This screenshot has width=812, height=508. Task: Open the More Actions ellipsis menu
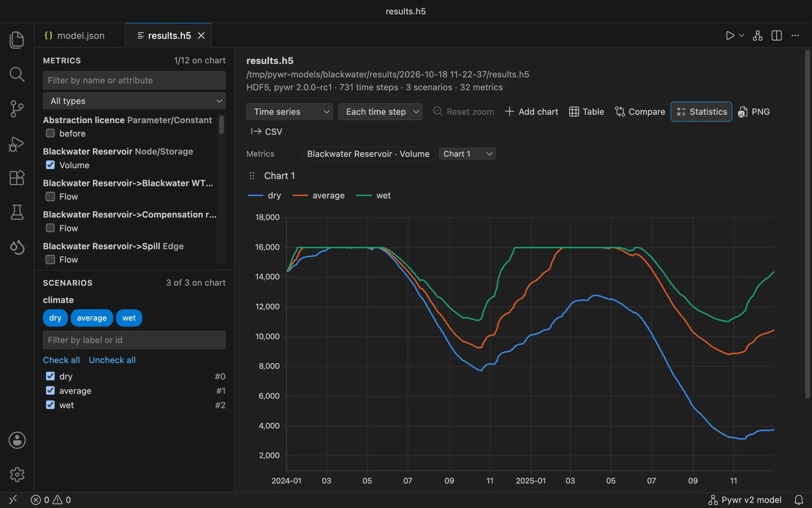point(795,36)
